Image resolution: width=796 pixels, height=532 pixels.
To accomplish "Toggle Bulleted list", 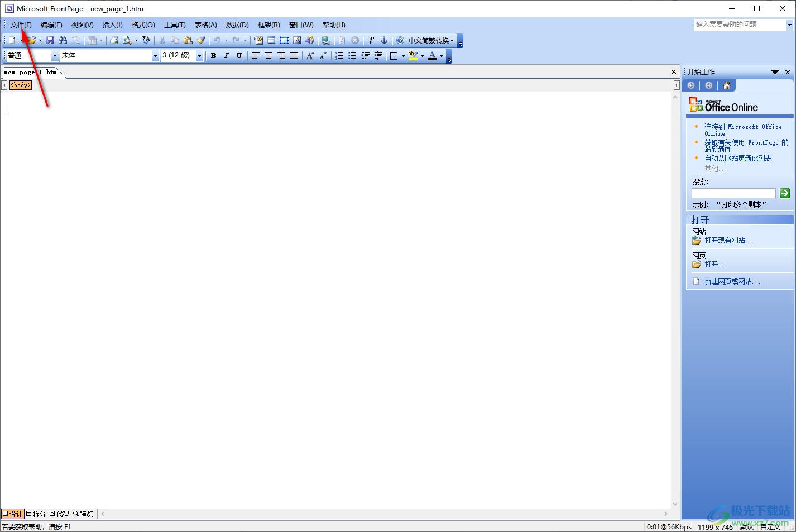I will tap(352, 56).
